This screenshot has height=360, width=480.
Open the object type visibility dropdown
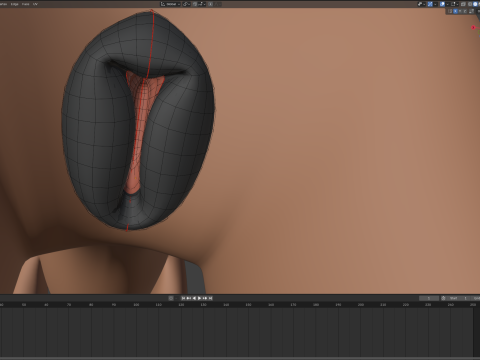coord(422,4)
